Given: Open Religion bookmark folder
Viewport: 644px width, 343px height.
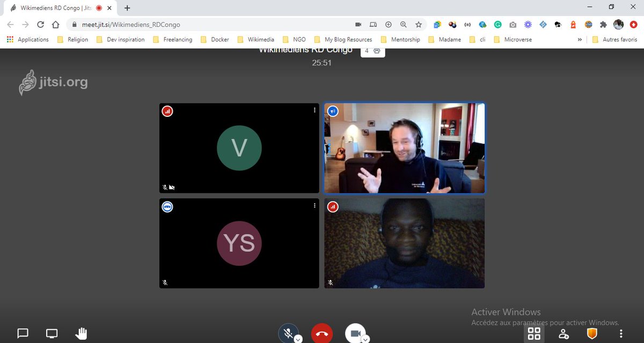Looking at the screenshot, I should (72, 40).
